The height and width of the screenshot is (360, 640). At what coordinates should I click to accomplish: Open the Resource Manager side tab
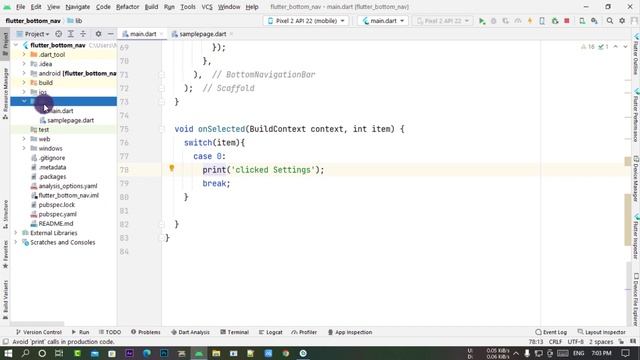coord(5,93)
